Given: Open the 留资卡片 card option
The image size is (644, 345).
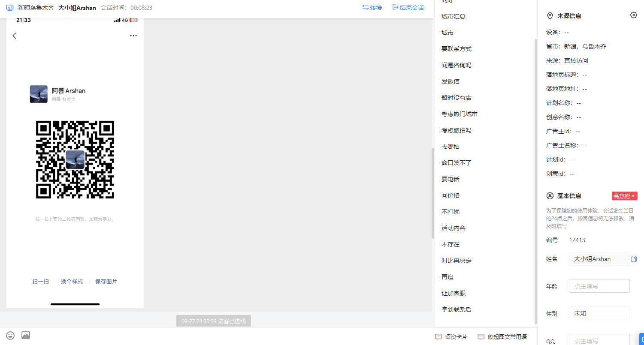Looking at the screenshot, I should [451, 337].
